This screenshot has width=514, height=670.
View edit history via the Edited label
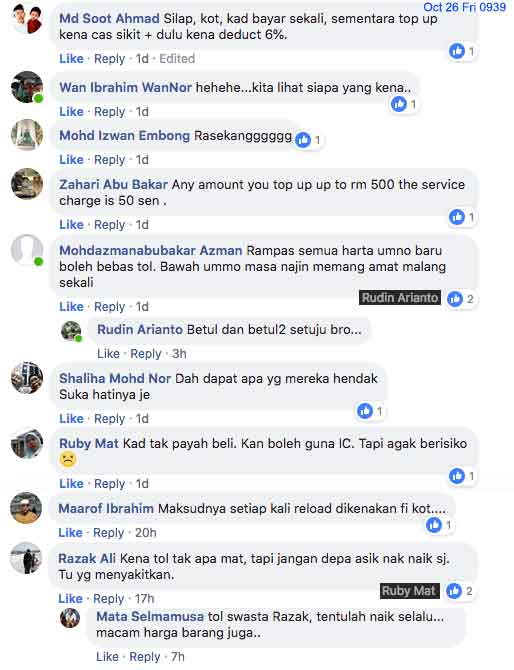(177, 59)
